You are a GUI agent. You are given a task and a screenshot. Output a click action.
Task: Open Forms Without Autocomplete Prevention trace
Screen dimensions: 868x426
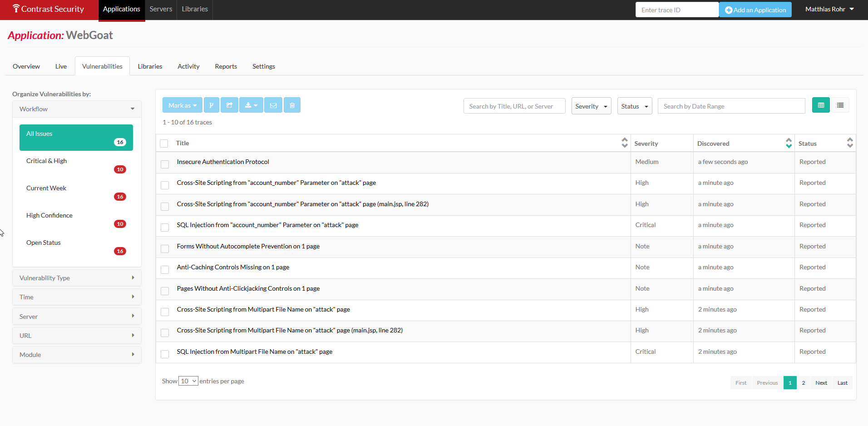(x=248, y=246)
